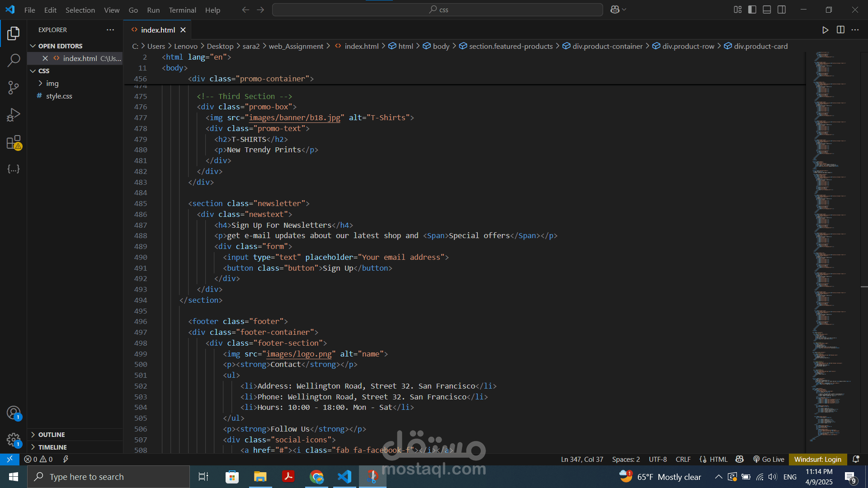Go to line via Ln 347, Col 37
Image resolution: width=868 pixels, height=488 pixels.
pos(582,459)
